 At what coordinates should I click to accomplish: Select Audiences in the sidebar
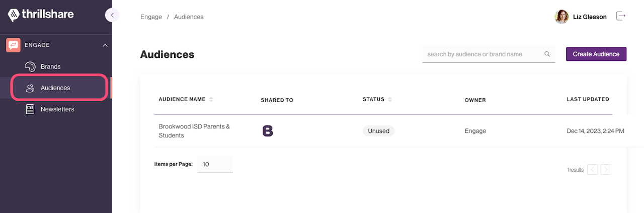55,88
